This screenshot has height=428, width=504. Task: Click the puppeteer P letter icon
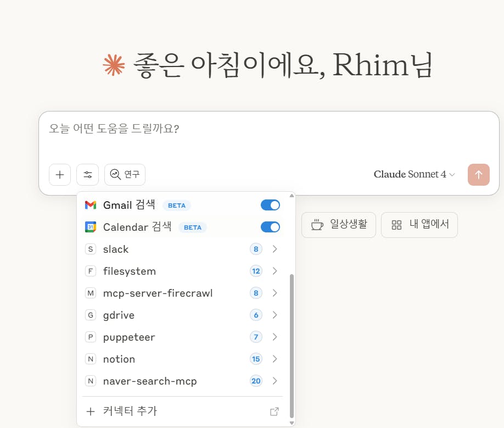click(91, 337)
